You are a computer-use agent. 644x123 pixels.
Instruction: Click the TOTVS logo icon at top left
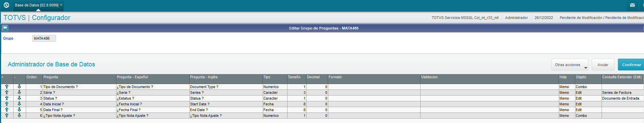click(6, 5)
